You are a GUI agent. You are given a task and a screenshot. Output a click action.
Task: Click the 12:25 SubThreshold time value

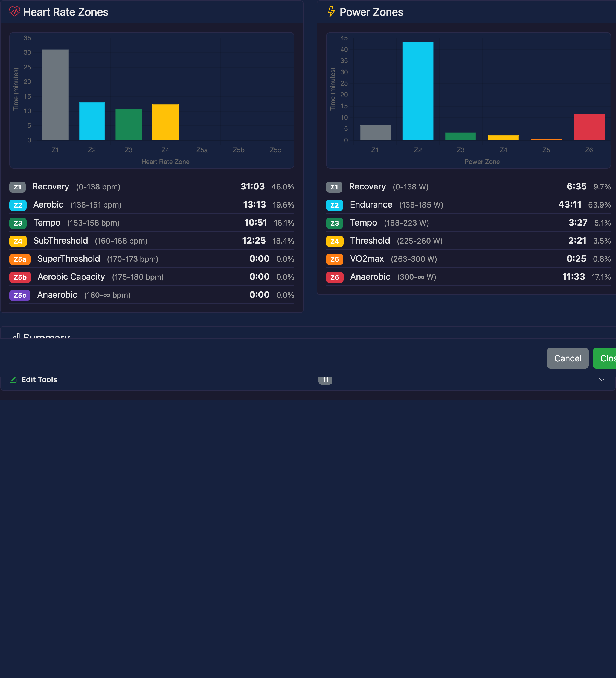[x=254, y=241]
